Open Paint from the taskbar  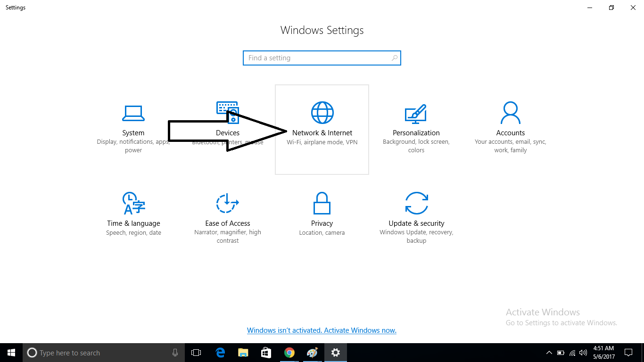(x=312, y=352)
